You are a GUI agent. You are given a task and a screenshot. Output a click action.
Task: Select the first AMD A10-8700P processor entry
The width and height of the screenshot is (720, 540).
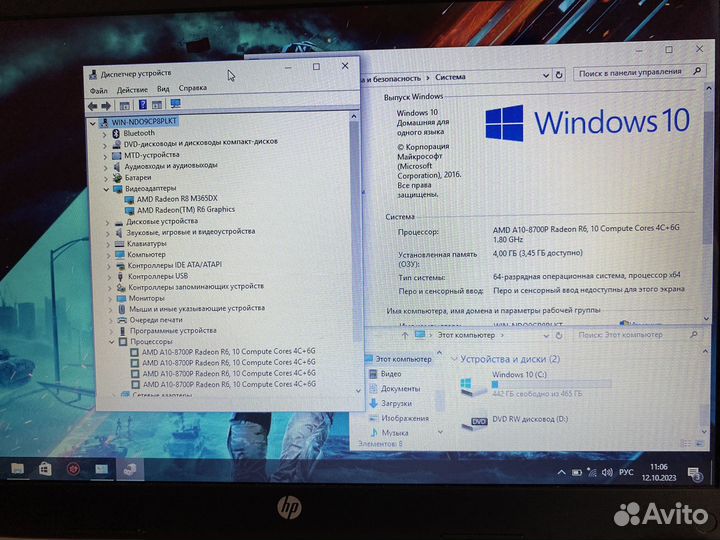[229, 352]
